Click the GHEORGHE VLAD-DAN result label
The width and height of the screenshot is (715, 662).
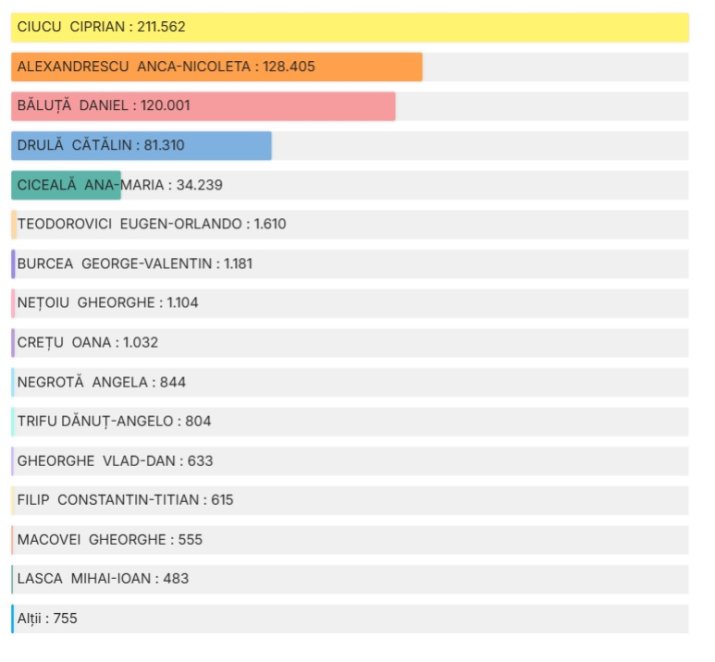pos(115,461)
